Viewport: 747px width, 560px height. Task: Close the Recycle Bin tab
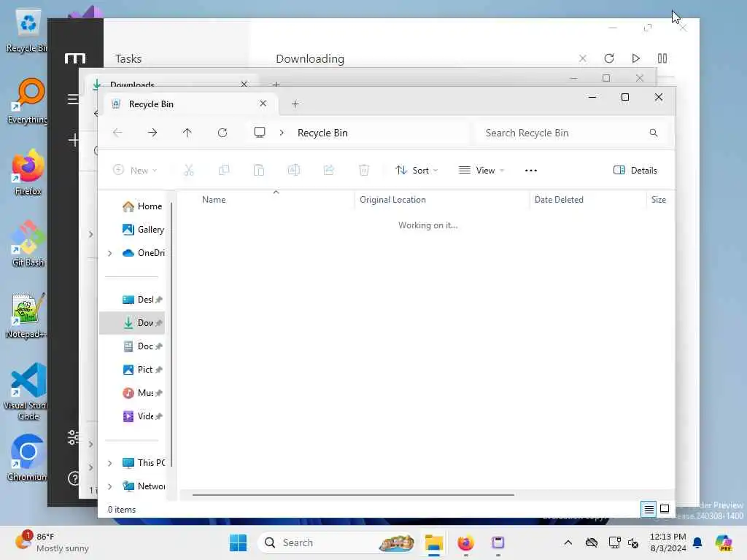[x=263, y=104]
